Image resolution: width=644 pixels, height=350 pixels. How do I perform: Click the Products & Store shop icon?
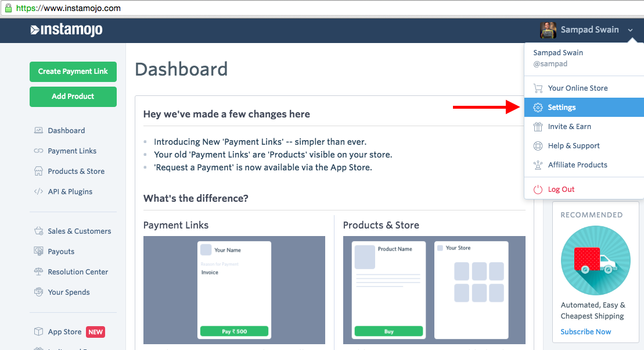point(38,172)
